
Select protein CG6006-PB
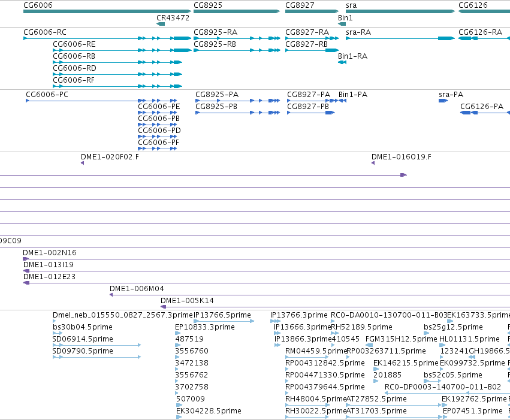[x=158, y=125]
